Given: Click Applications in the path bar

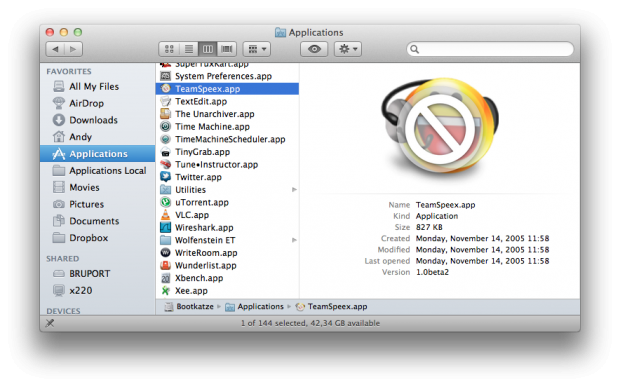Looking at the screenshot, I should click(x=255, y=306).
